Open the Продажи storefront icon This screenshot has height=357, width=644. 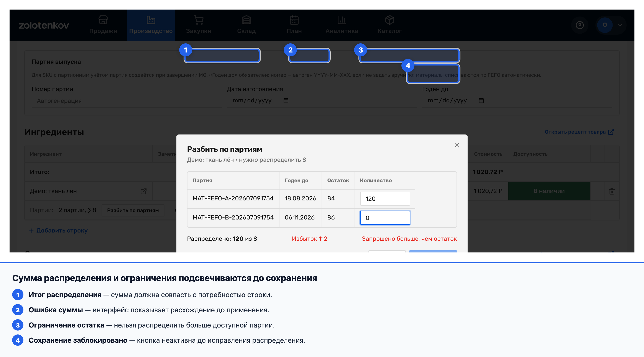click(103, 20)
